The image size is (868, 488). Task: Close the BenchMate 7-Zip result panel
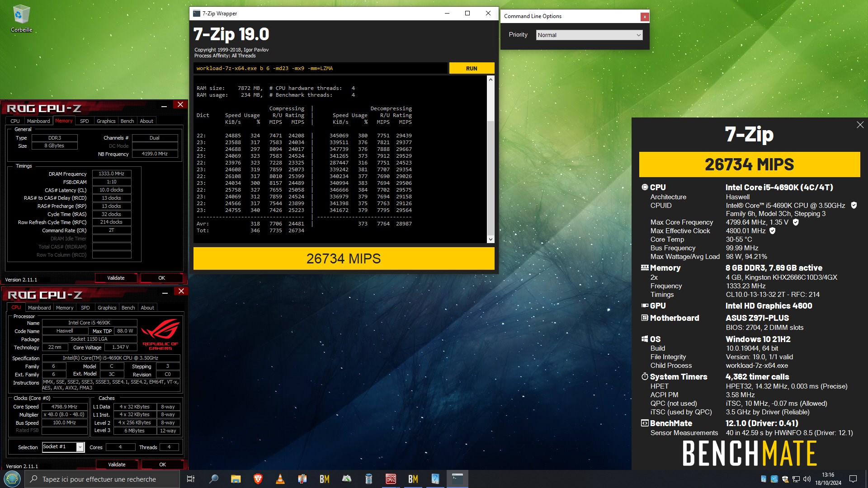pyautogui.click(x=860, y=125)
